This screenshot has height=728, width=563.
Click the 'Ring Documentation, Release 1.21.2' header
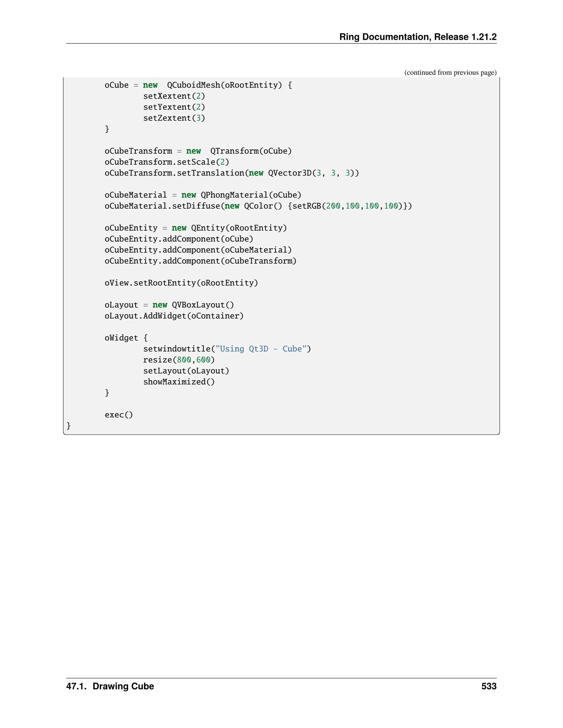coord(418,37)
